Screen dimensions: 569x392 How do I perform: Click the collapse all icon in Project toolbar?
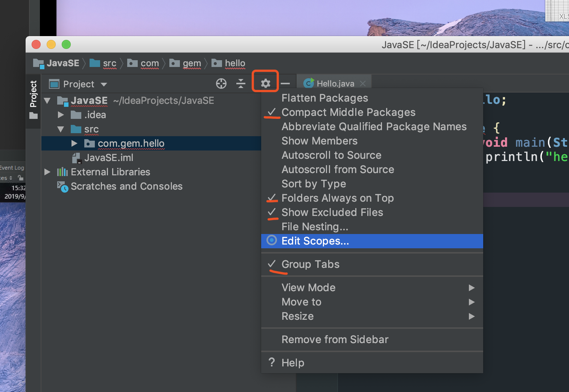[x=241, y=84]
